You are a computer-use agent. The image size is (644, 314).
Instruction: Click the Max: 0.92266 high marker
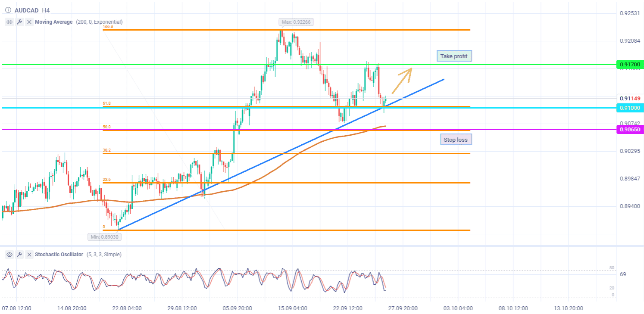293,22
